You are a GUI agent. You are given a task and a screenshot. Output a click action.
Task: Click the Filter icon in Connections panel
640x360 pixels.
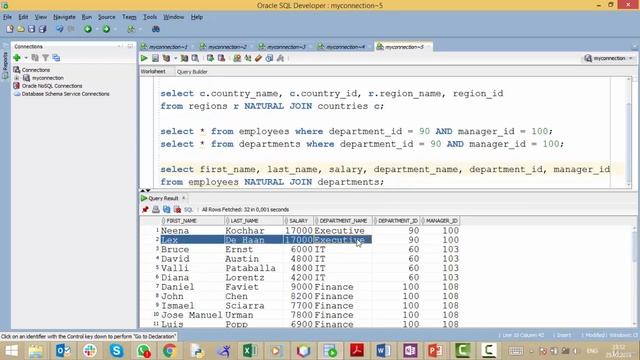tap(46, 58)
